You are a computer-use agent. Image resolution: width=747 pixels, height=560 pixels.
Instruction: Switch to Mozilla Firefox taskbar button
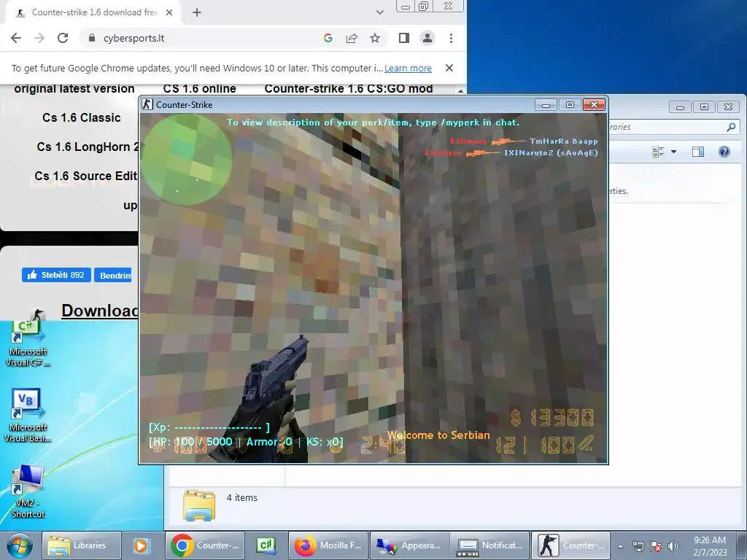point(328,545)
